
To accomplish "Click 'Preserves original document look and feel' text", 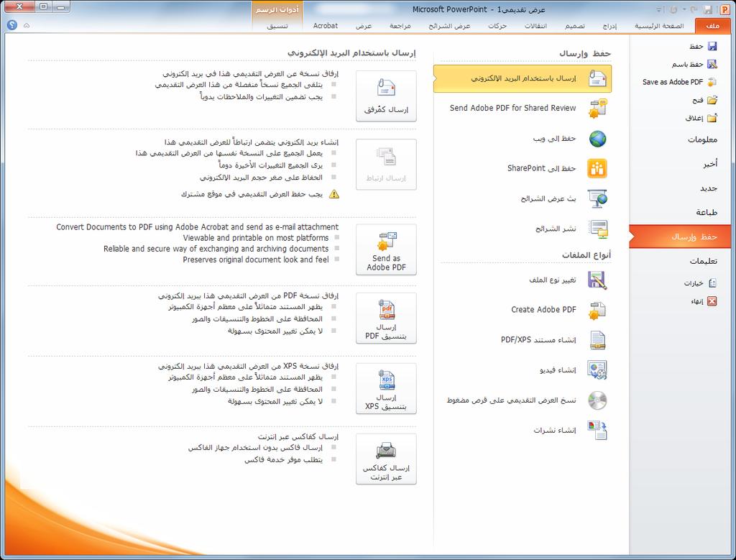I will coord(256,260).
